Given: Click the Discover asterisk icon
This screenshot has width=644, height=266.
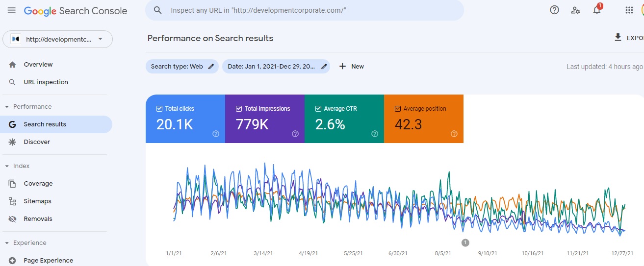Looking at the screenshot, I should click(13, 142).
